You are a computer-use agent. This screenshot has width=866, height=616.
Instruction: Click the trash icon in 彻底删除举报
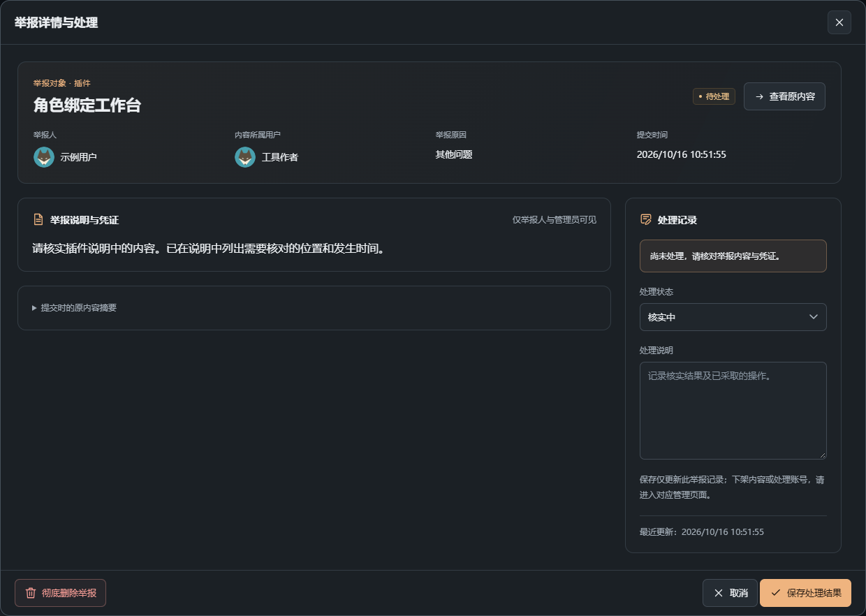pos(31,593)
